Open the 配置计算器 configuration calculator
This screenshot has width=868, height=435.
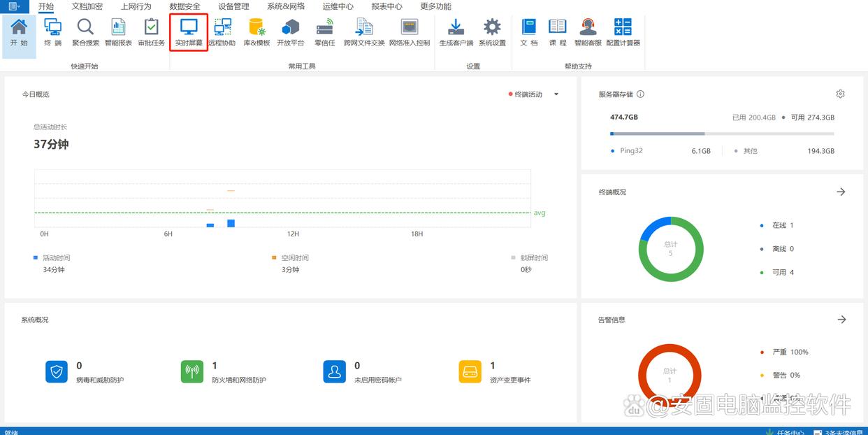point(623,32)
